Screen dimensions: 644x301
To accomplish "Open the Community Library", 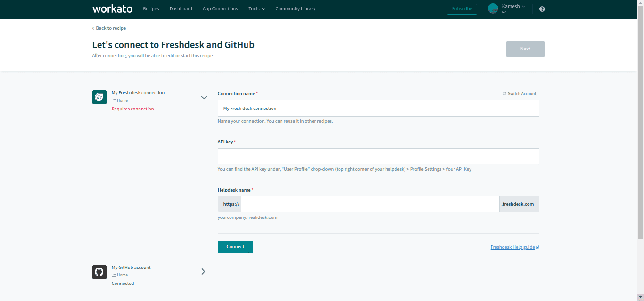I will point(295,8).
